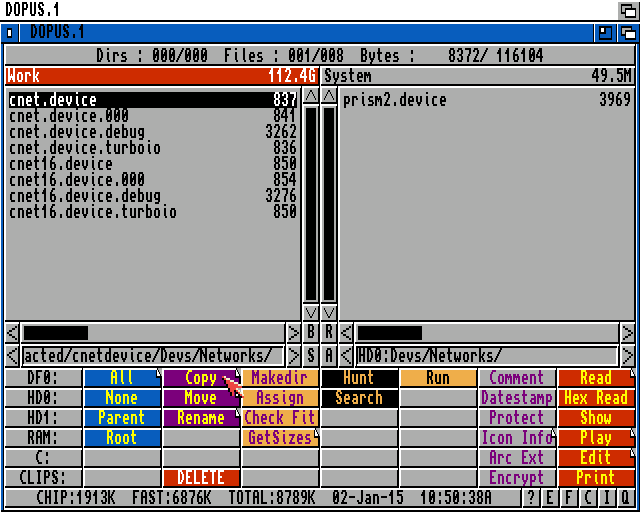Click the red DELETE button
The width and height of the screenshot is (640, 512).
click(201, 478)
